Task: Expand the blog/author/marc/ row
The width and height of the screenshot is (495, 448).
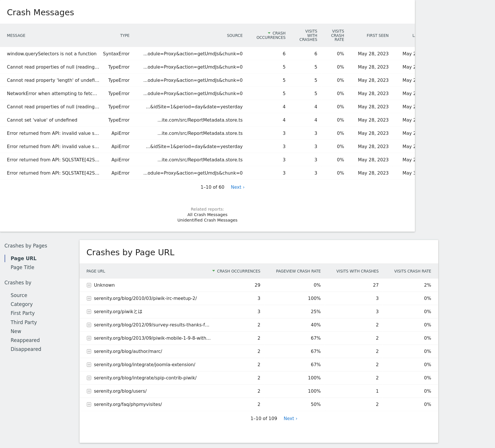Action: pos(89,351)
